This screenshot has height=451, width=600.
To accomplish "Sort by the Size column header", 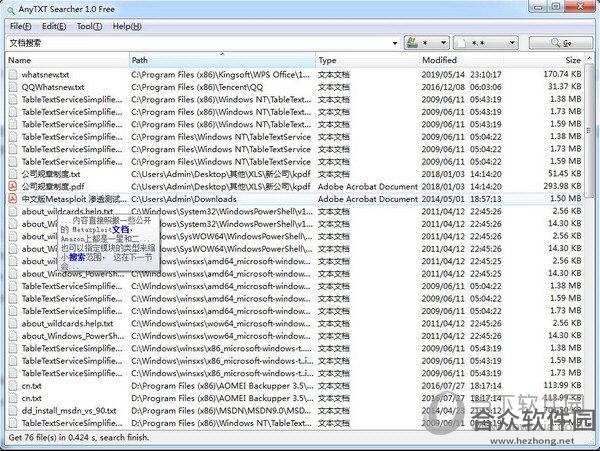I will pos(544,60).
